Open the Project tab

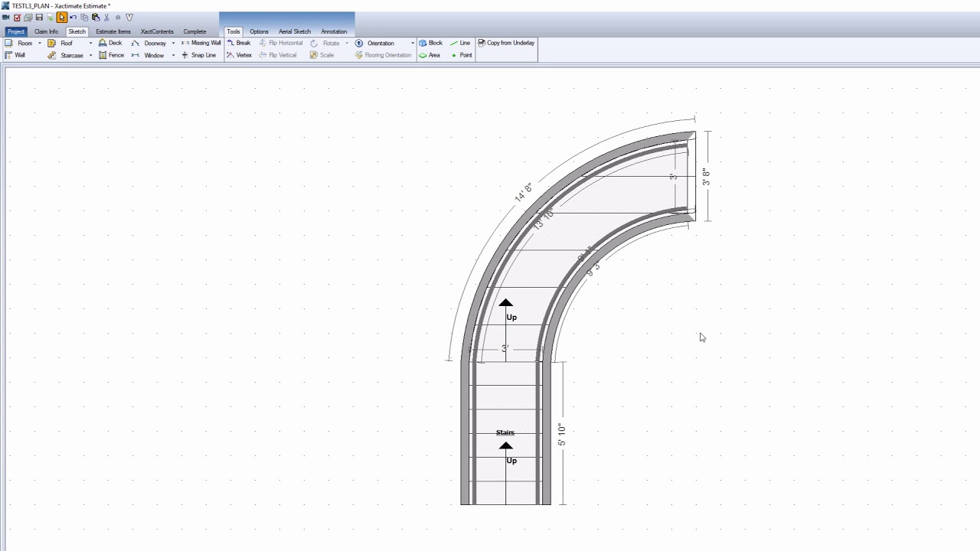[16, 31]
